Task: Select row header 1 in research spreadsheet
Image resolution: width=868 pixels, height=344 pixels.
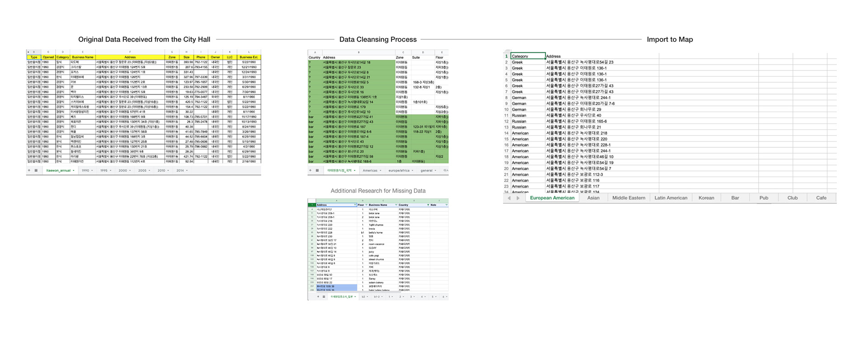Action: pos(312,205)
